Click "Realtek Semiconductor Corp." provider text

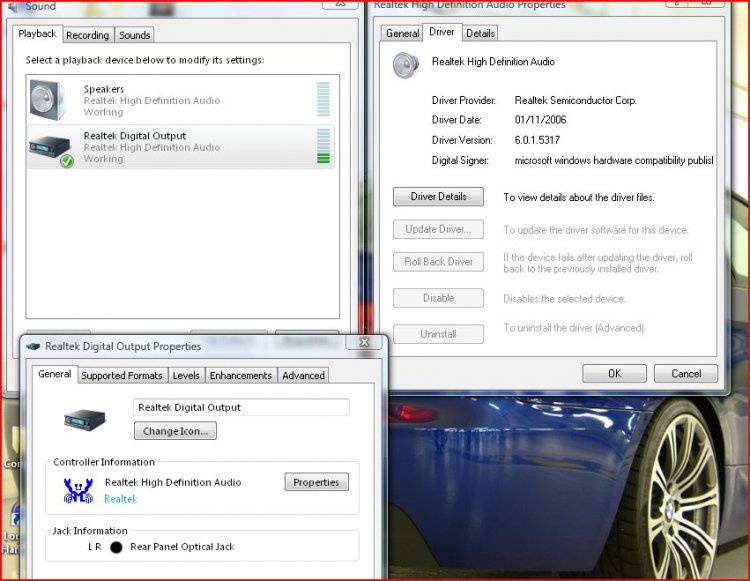[x=575, y=100]
